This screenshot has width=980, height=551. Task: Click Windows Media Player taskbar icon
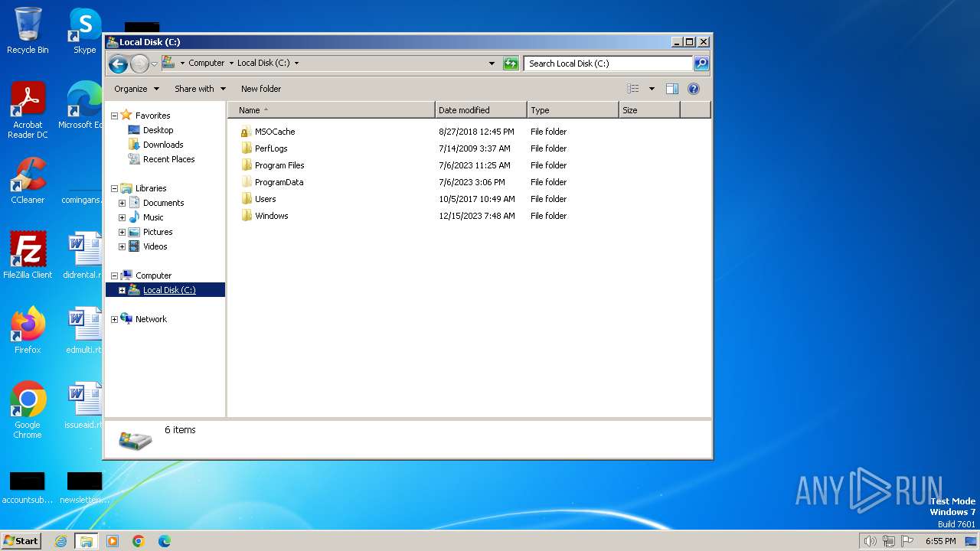click(113, 541)
